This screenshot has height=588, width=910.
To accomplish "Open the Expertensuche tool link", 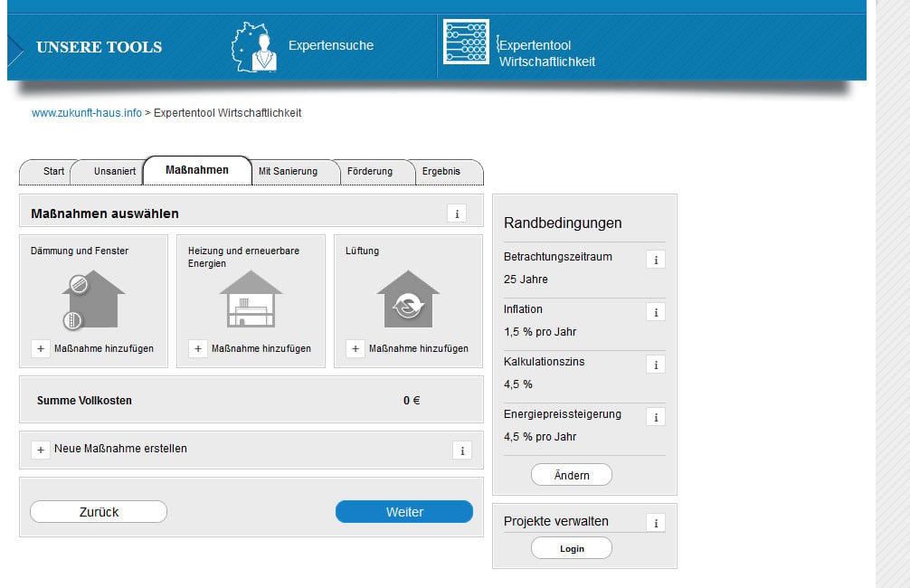I will (x=331, y=45).
